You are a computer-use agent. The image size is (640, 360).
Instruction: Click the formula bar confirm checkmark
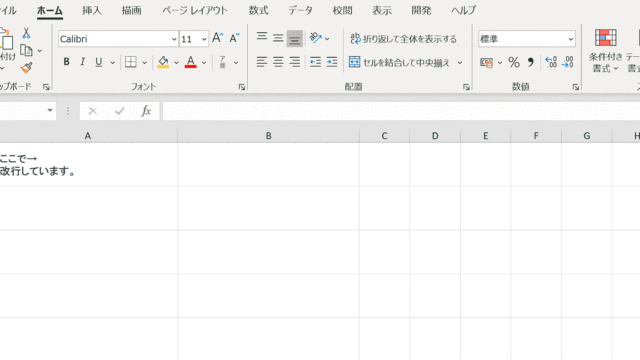[120, 111]
